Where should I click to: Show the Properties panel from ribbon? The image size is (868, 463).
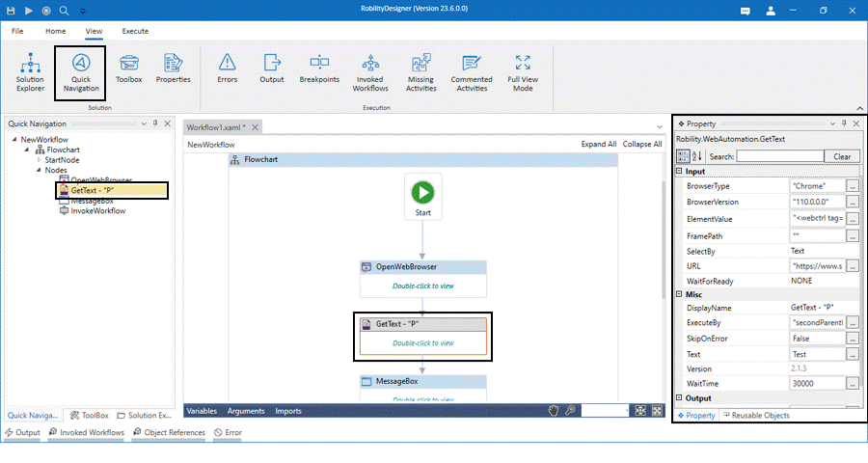point(173,68)
